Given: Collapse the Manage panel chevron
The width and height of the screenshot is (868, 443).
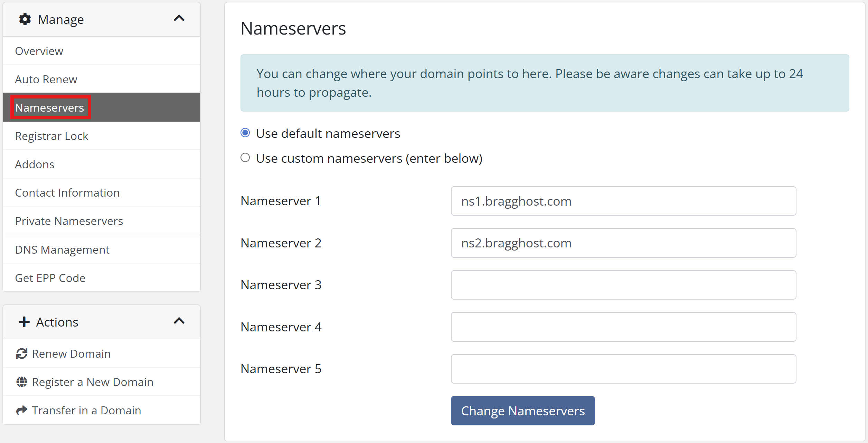Looking at the screenshot, I should pos(179,18).
